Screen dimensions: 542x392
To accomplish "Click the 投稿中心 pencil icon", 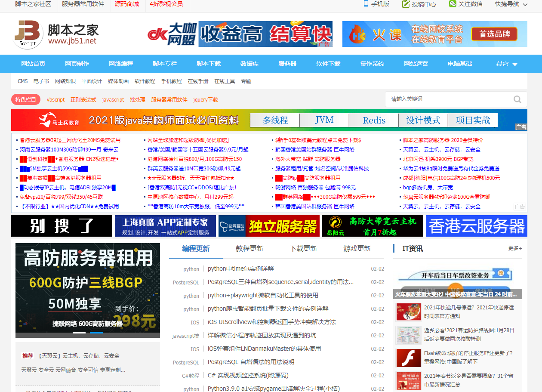I will 405,4.
